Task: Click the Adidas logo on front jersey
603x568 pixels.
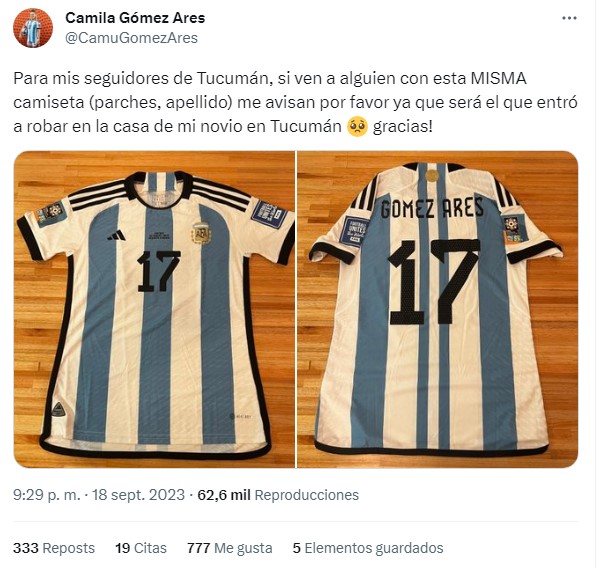Action: (117, 235)
